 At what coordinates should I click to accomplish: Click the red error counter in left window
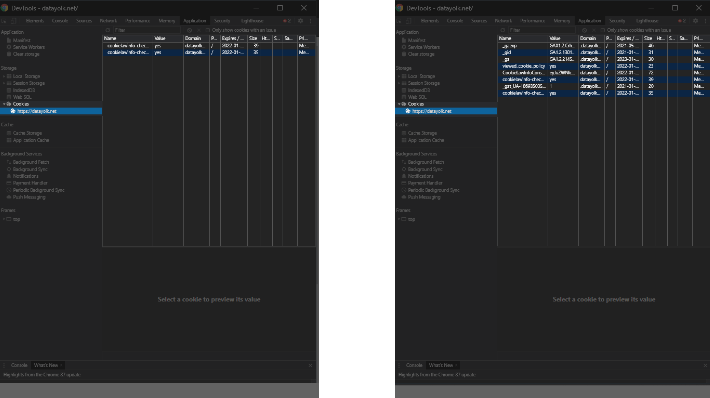[288, 21]
